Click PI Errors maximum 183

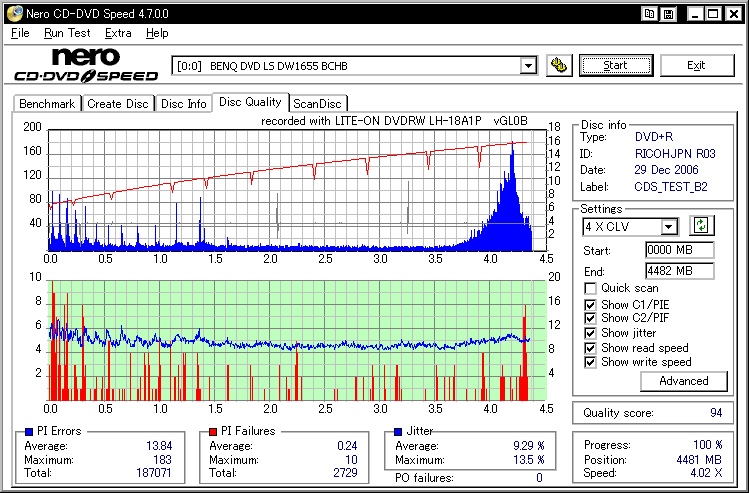click(162, 460)
